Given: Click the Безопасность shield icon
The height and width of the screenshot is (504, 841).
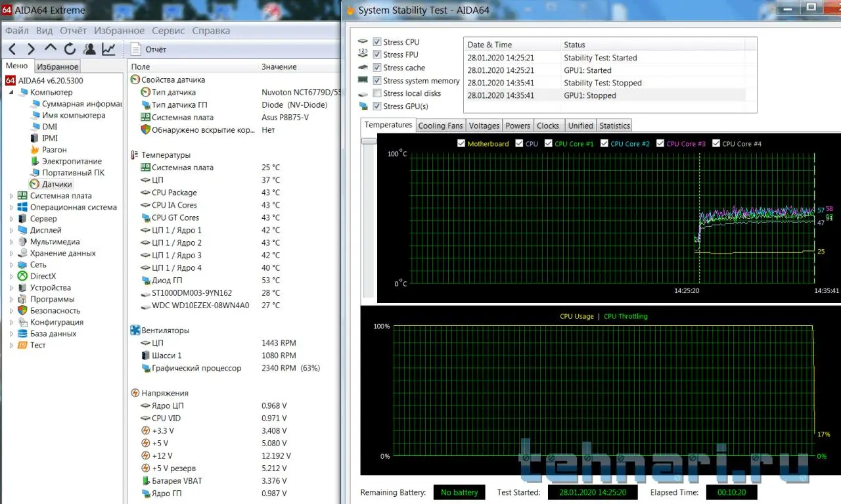Looking at the screenshot, I should coord(23,311).
